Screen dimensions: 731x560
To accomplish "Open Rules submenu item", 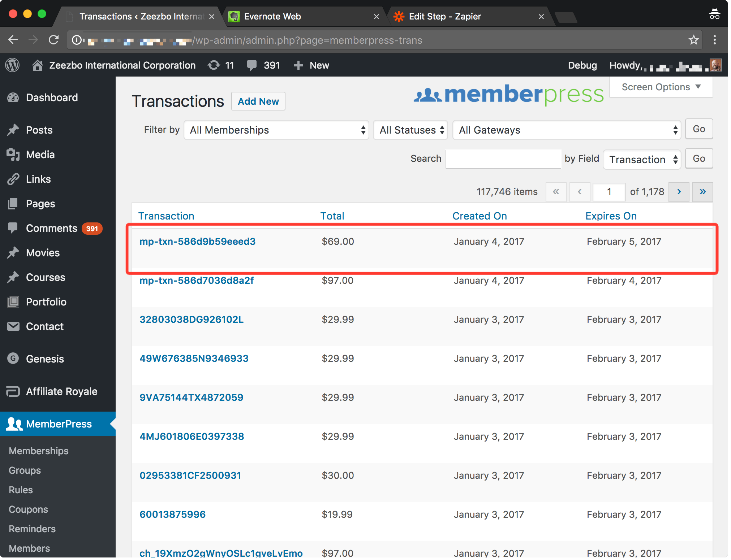I will click(21, 490).
